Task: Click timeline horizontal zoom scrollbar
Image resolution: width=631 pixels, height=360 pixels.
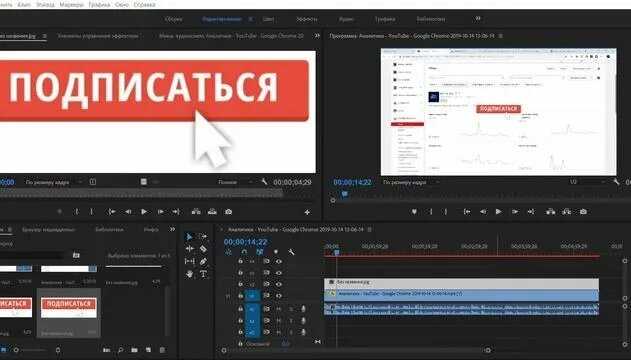Action: point(356,350)
